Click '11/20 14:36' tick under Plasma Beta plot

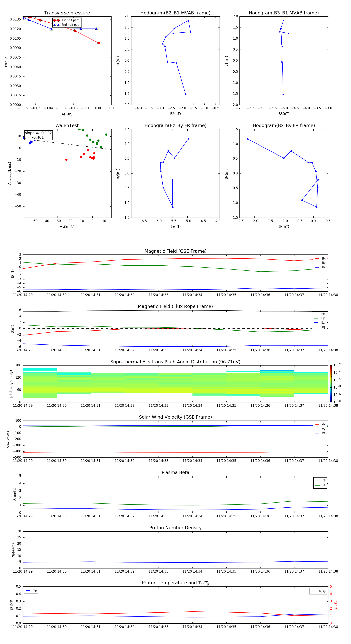click(260, 516)
